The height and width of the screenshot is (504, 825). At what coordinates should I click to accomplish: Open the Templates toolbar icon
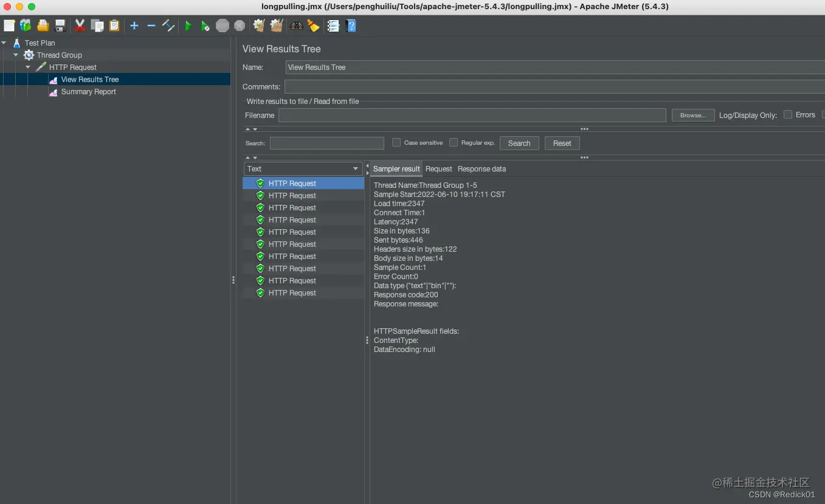click(26, 26)
